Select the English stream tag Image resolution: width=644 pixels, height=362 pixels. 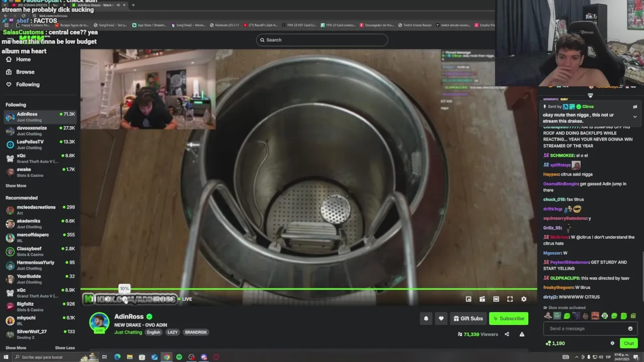(x=153, y=332)
